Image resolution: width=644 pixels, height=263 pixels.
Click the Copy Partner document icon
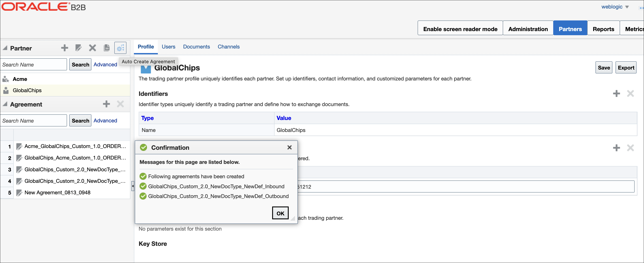pos(106,48)
